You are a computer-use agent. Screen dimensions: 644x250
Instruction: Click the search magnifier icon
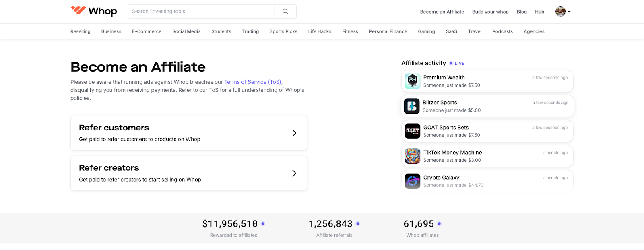285,12
